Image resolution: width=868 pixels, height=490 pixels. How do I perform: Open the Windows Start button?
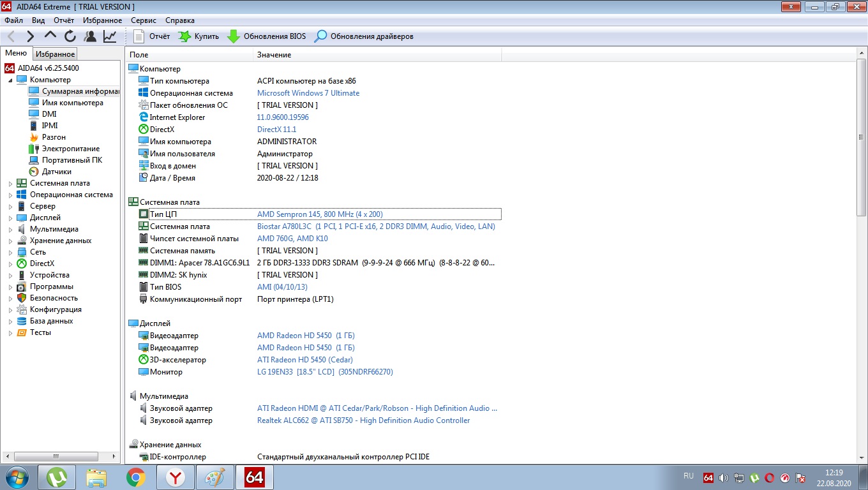17,477
